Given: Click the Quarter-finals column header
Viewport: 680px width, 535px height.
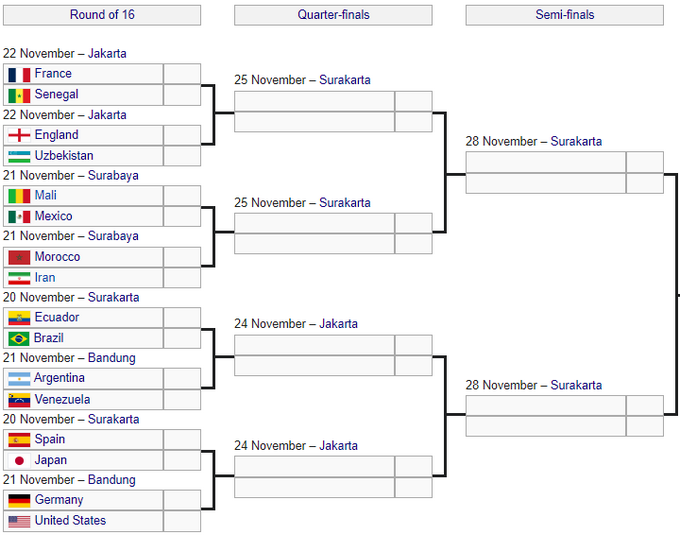Looking at the screenshot, I should click(333, 15).
